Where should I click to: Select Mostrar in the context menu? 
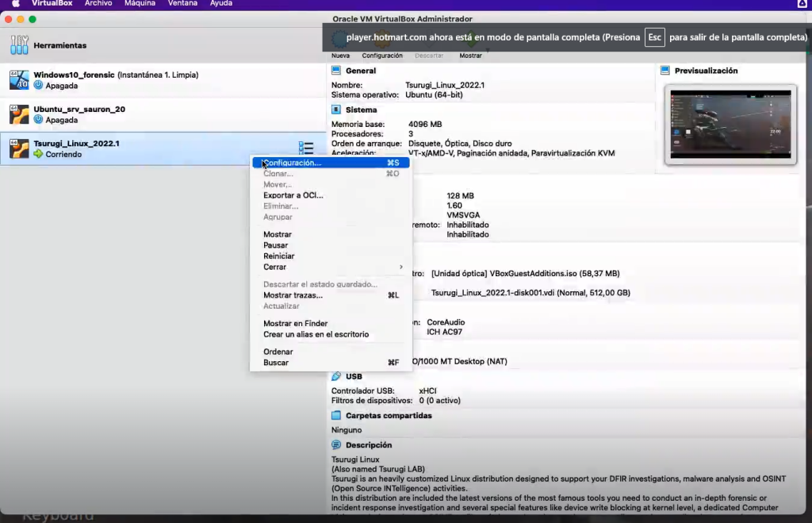pos(331,234)
